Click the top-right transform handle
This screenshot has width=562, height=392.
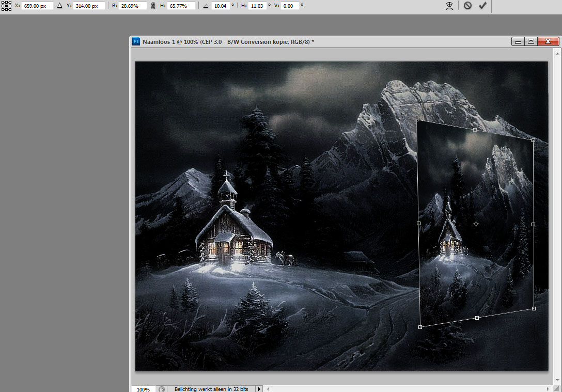[x=533, y=140]
